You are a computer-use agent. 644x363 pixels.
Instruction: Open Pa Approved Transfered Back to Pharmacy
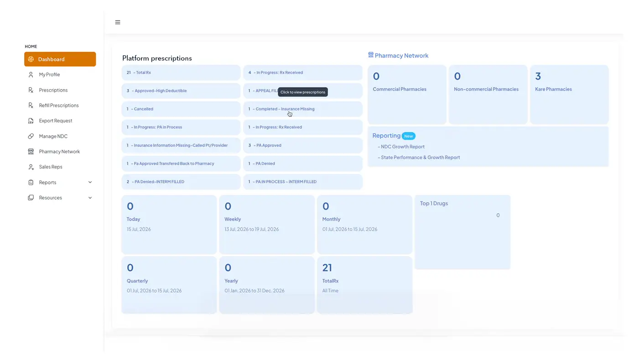181,163
